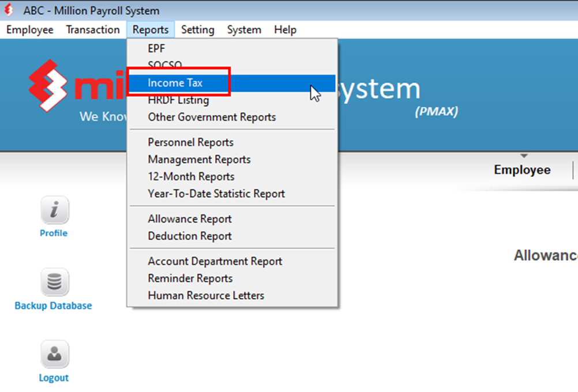Open the Transaction menu

pos(93,30)
